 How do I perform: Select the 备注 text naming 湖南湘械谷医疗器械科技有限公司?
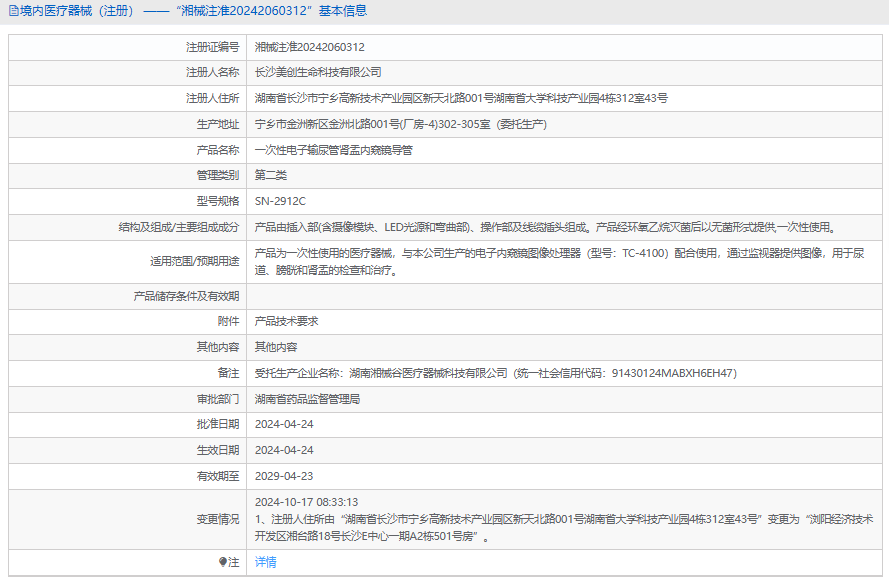coord(496,373)
